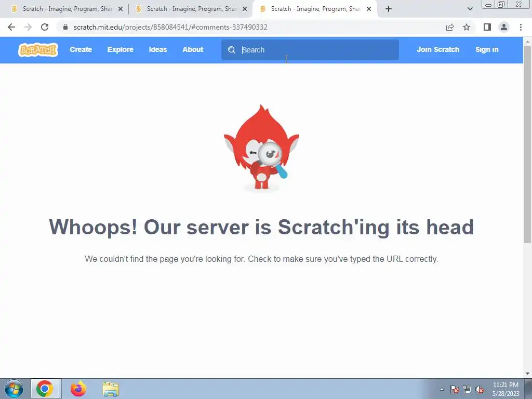Viewport: 532px width, 399px height.
Task: Open Windows Explorer from the taskbar
Action: tap(111, 389)
